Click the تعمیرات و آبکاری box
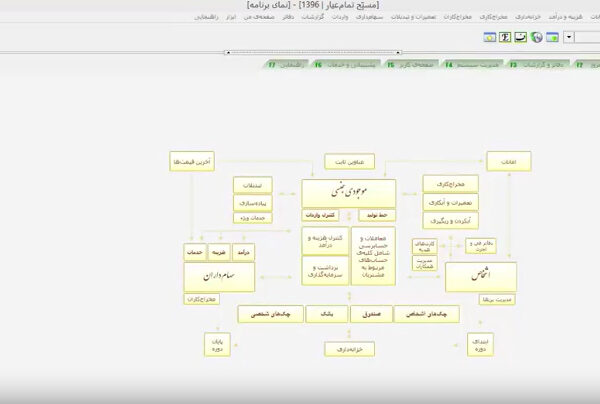This screenshot has width=600, height=404. [x=450, y=202]
